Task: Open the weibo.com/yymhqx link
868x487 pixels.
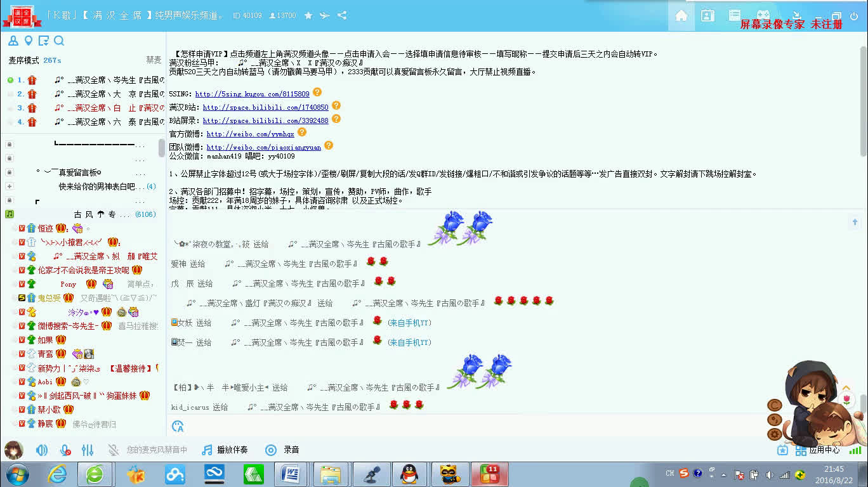Action: (251, 134)
